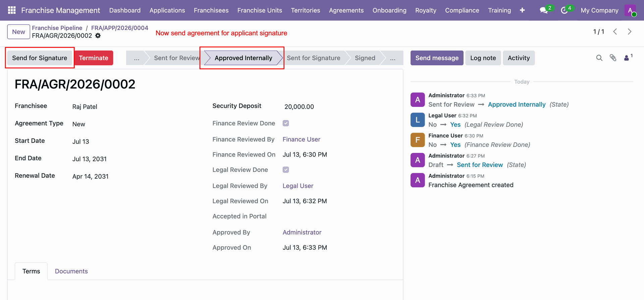Expand the left ellipsis of status bar
The image size is (644, 300).
coord(137,58)
